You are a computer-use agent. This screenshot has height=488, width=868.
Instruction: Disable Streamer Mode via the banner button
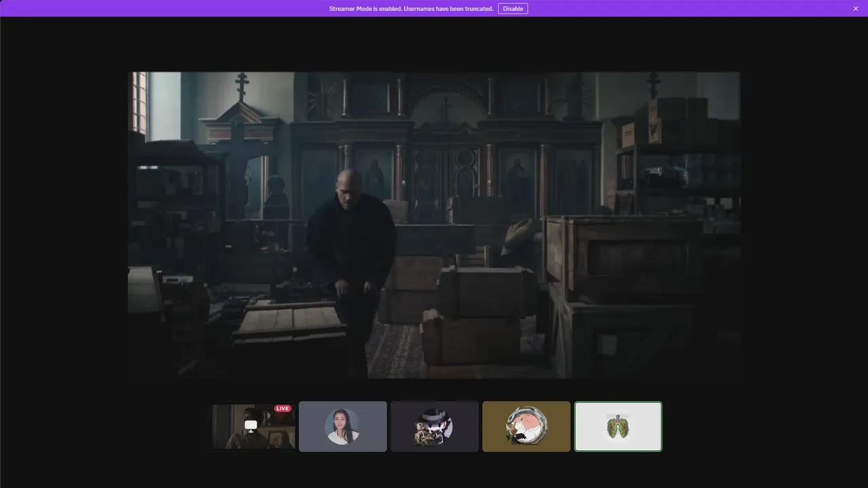[513, 9]
